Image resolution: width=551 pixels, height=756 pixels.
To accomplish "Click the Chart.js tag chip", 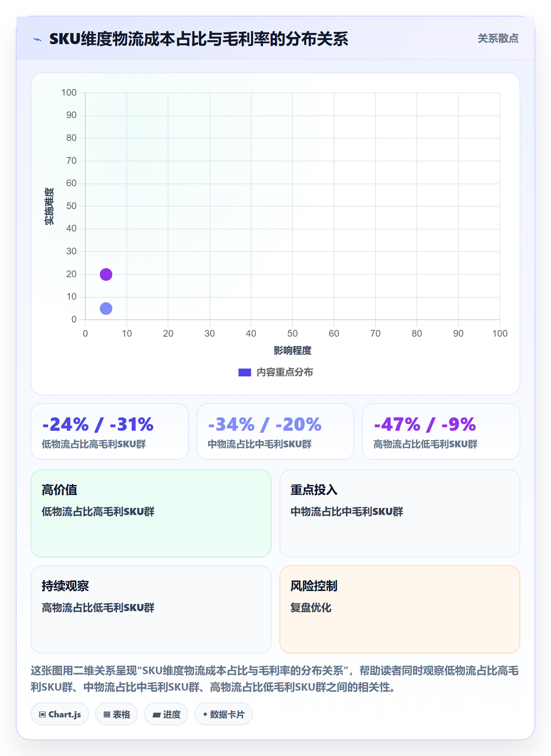I will click(60, 714).
